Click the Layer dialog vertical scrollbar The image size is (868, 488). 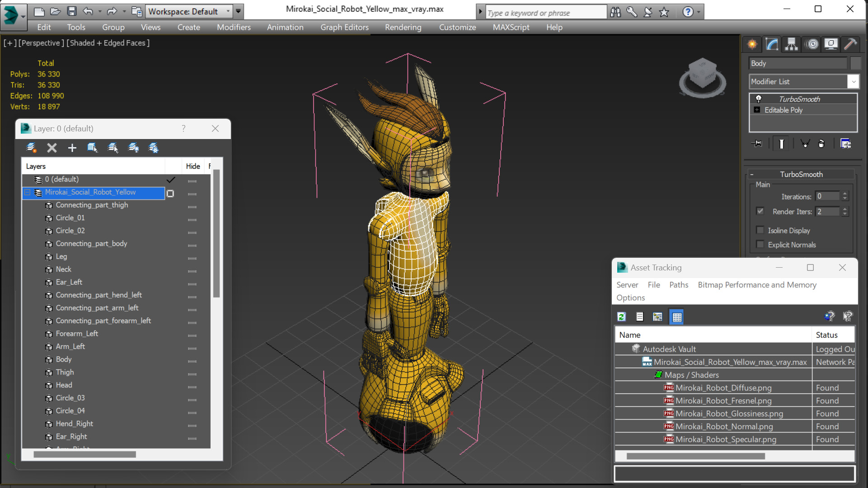click(216, 233)
